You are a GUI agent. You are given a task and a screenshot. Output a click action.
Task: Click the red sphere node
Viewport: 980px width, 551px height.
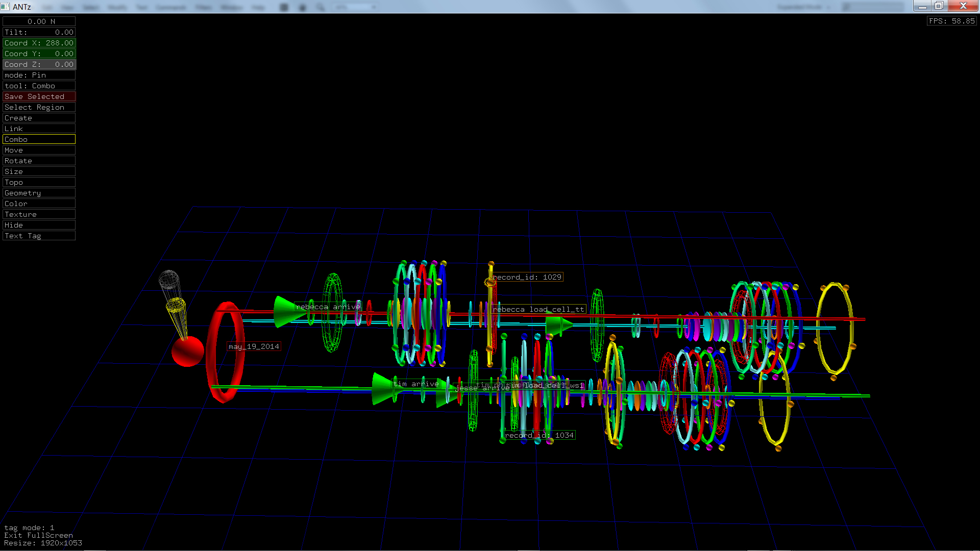pos(187,352)
